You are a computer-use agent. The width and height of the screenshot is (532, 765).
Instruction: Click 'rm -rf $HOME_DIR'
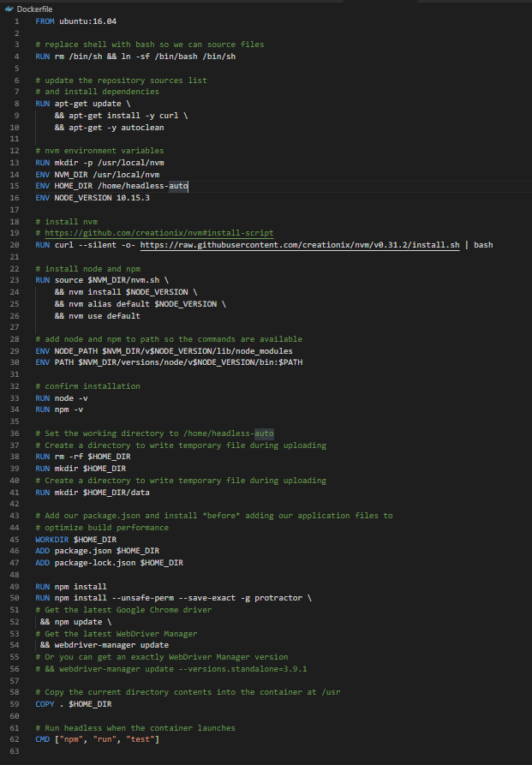tap(93, 457)
